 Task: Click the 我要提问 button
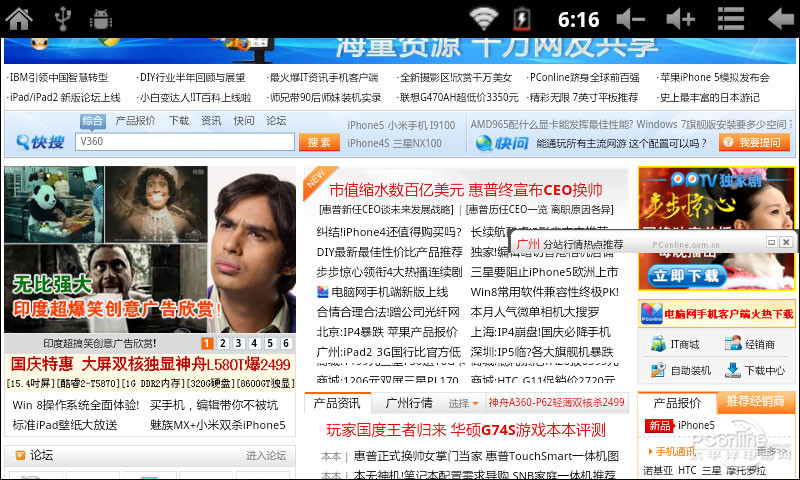(x=754, y=142)
